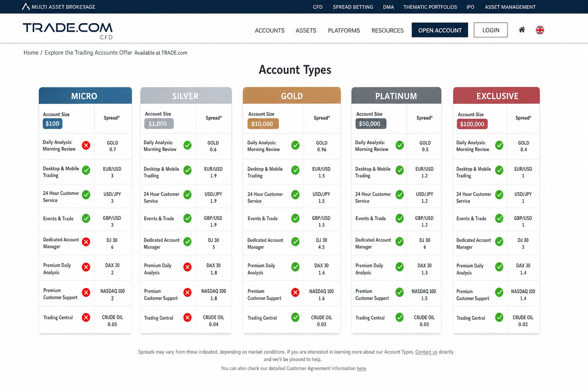This screenshot has height=392, width=588.
Task: Click Exclusive's green check for Daily Analysis
Action: click(x=499, y=145)
